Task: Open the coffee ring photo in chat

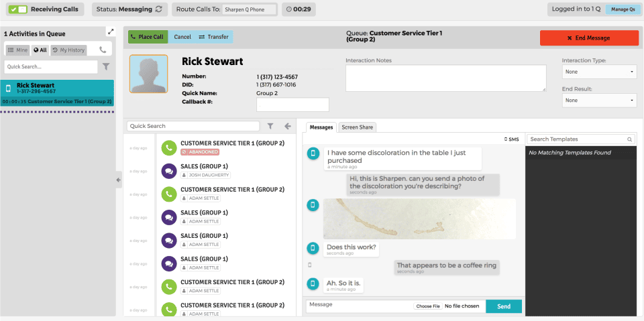Action: point(419,218)
